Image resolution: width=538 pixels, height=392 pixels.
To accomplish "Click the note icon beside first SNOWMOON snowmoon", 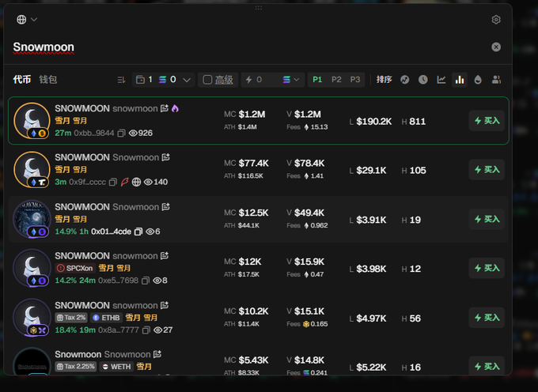I will point(165,108).
